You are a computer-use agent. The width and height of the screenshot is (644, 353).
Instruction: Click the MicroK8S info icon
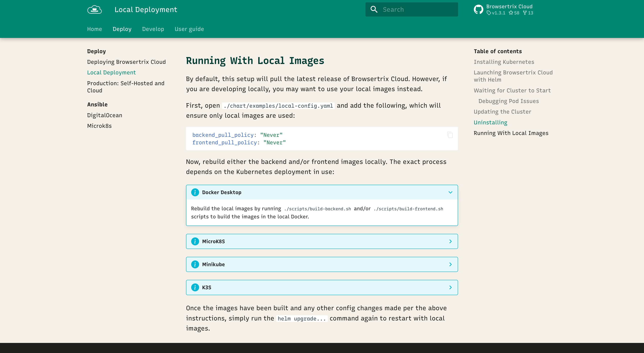[195, 241]
